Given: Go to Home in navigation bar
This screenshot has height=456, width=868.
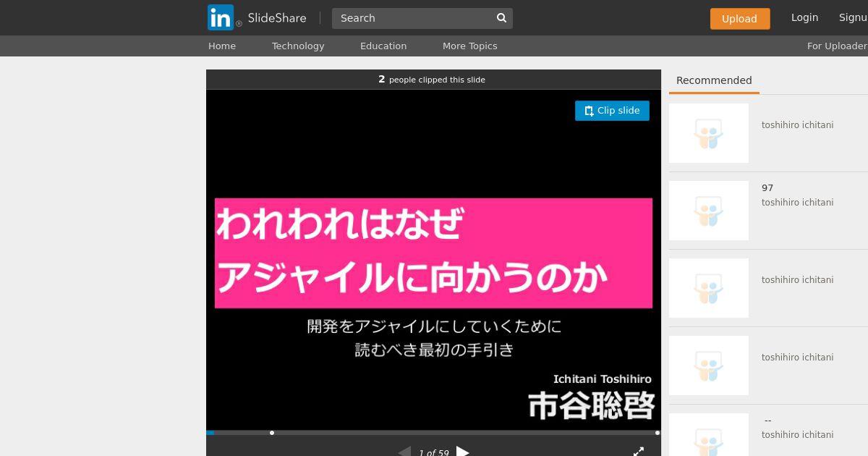Looking at the screenshot, I should pyautogui.click(x=222, y=46).
